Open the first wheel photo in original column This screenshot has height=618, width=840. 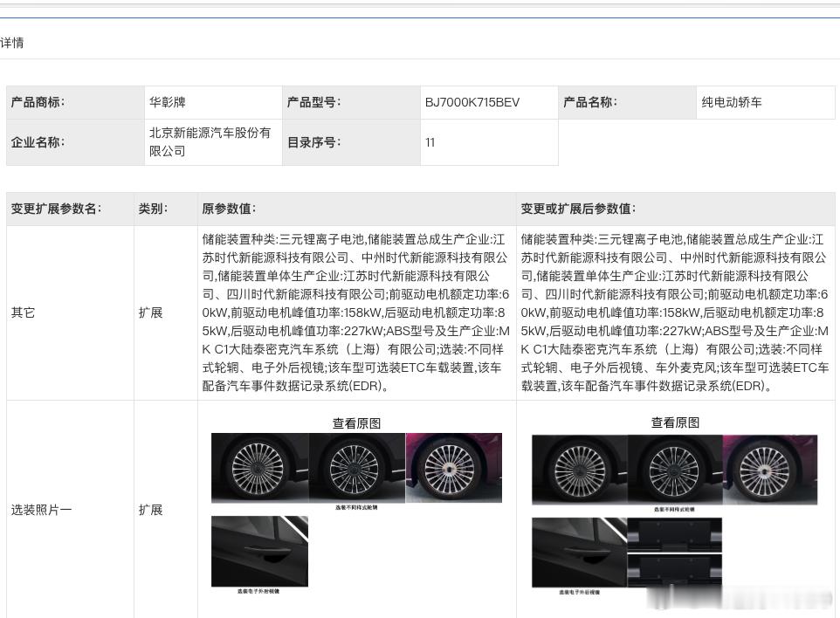tap(260, 468)
